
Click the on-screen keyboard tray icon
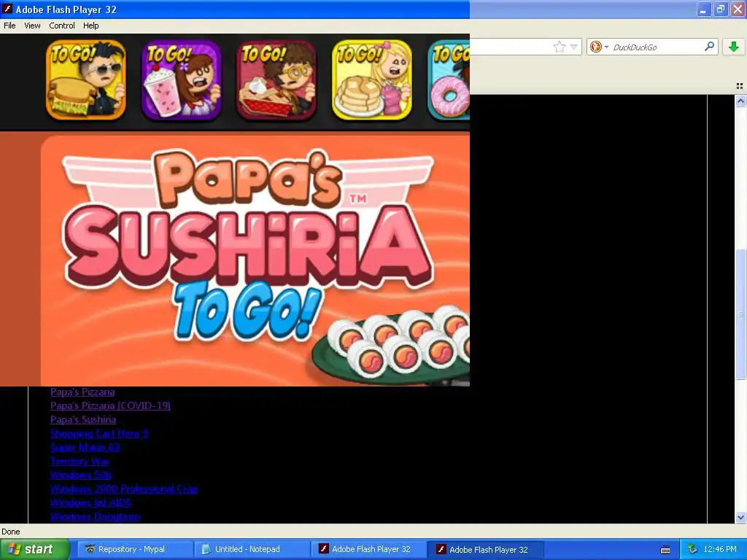(665, 550)
